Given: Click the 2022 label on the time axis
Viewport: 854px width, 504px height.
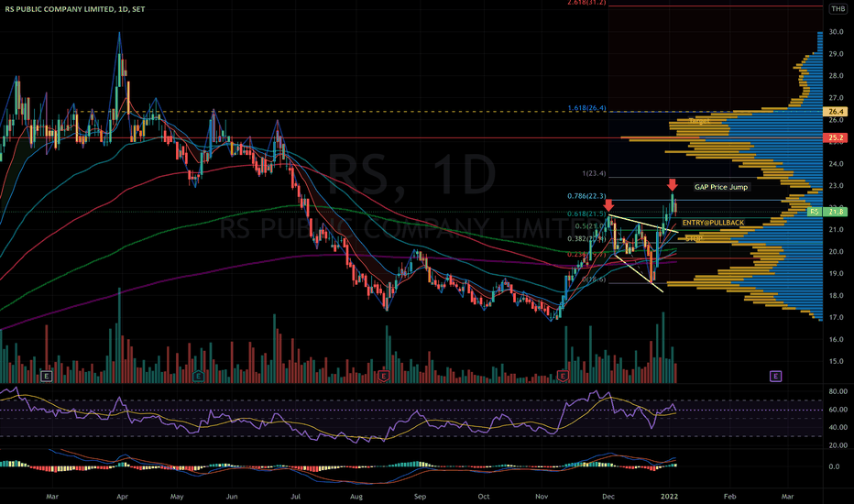Looking at the screenshot, I should [669, 497].
